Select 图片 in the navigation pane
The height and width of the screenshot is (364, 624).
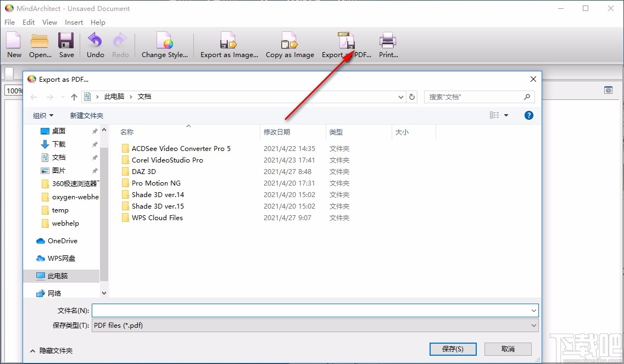tap(59, 170)
